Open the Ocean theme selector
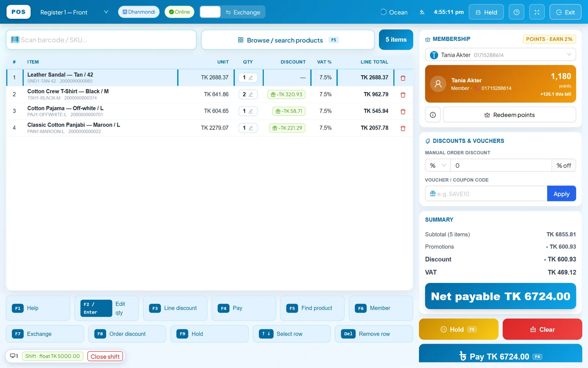Screen dimensions: 588x368 click(394, 12)
